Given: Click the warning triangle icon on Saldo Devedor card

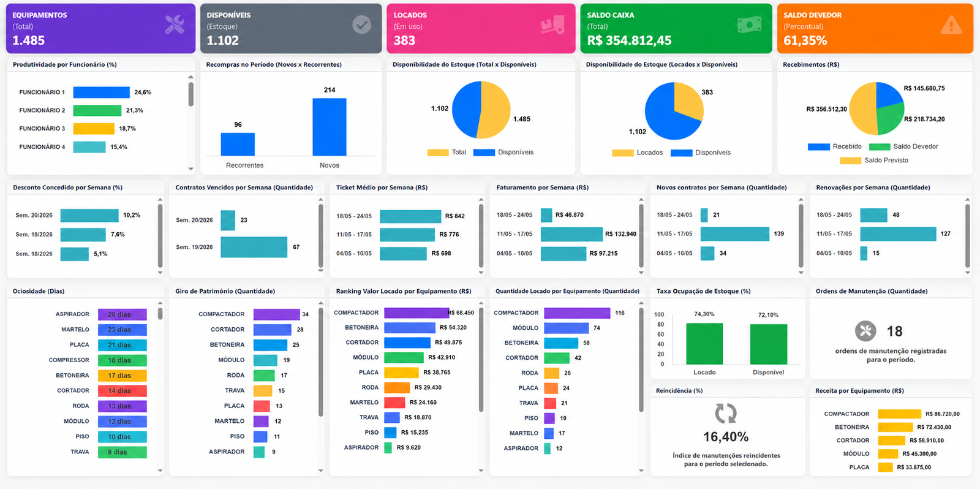Looking at the screenshot, I should click(951, 25).
